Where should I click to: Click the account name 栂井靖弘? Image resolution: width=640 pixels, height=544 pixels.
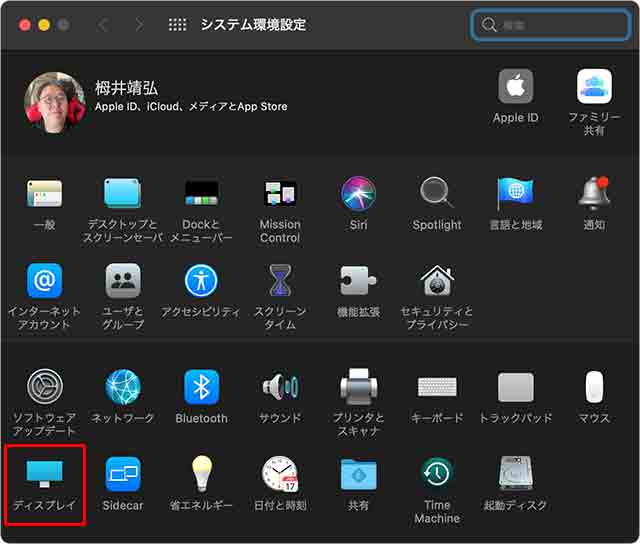(x=126, y=88)
